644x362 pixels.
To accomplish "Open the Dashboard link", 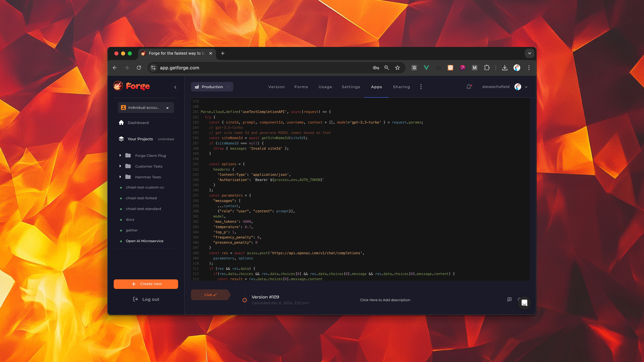I will pyautogui.click(x=138, y=123).
